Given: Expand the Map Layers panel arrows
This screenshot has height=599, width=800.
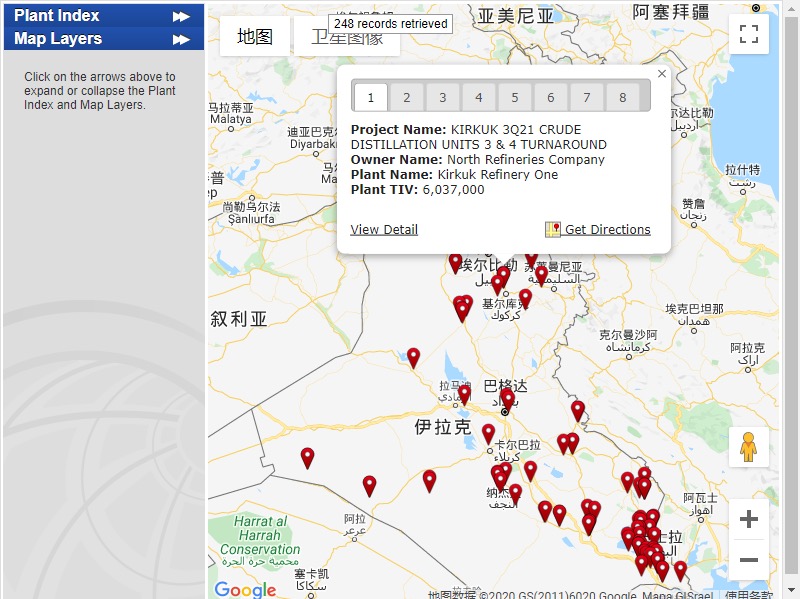Looking at the screenshot, I should coord(180,39).
